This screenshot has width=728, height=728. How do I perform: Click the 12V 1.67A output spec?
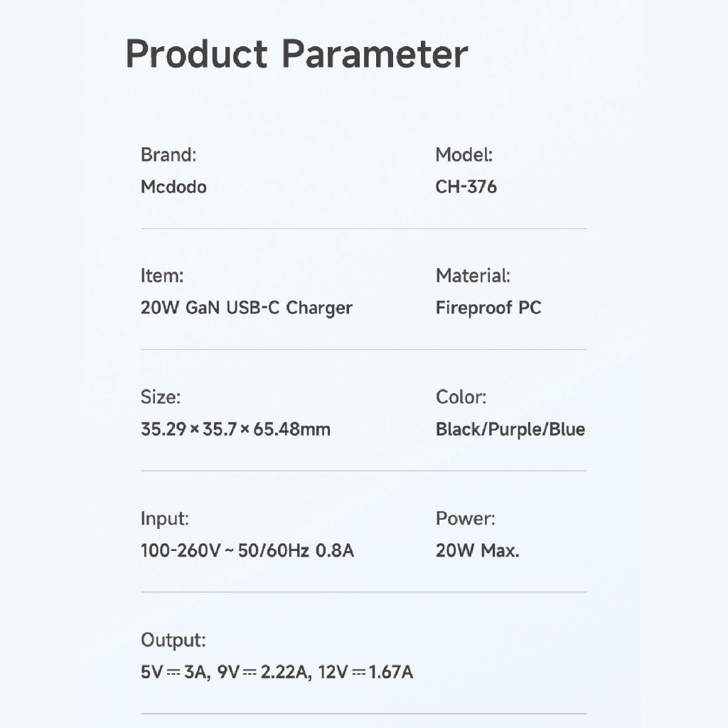click(x=365, y=672)
